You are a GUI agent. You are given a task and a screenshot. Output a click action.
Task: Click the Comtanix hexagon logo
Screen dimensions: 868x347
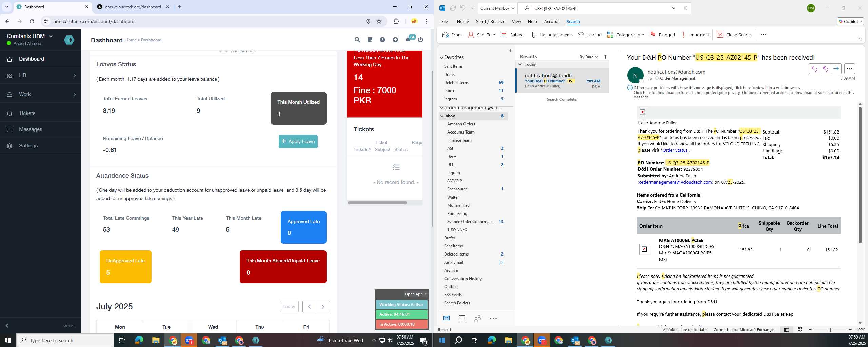click(69, 40)
